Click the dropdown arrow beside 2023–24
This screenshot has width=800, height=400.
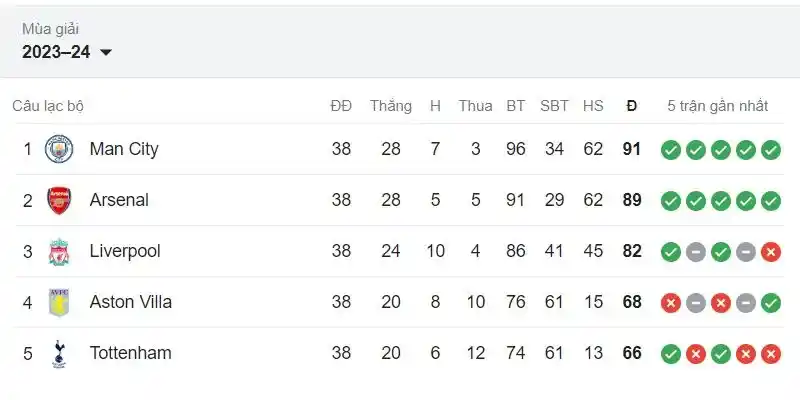[106, 52]
